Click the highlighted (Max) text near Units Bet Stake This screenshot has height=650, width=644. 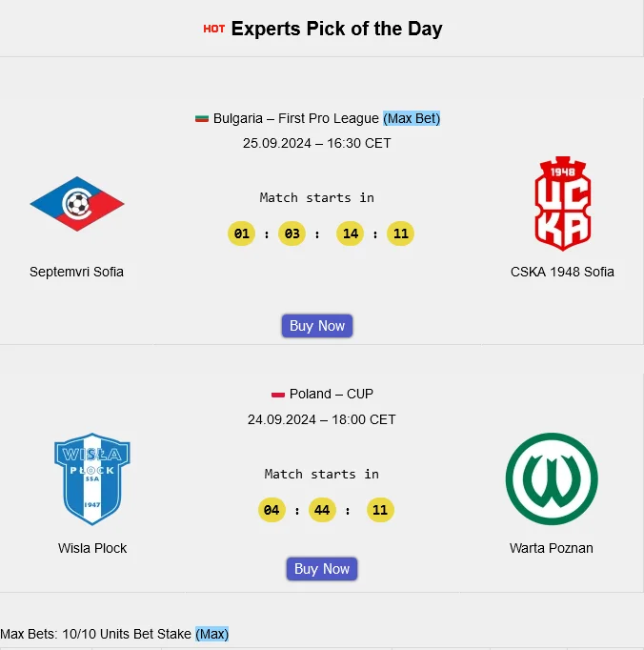[212, 634]
